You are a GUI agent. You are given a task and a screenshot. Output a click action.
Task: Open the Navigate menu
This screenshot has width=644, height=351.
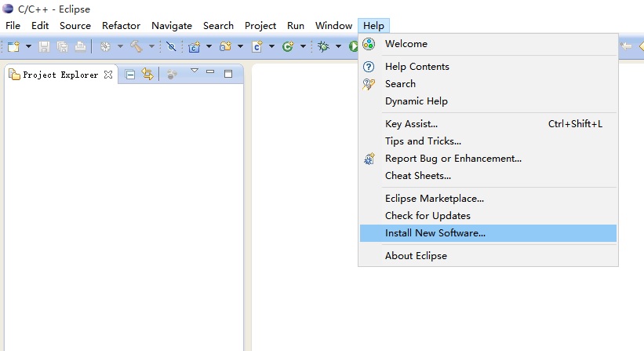point(172,25)
